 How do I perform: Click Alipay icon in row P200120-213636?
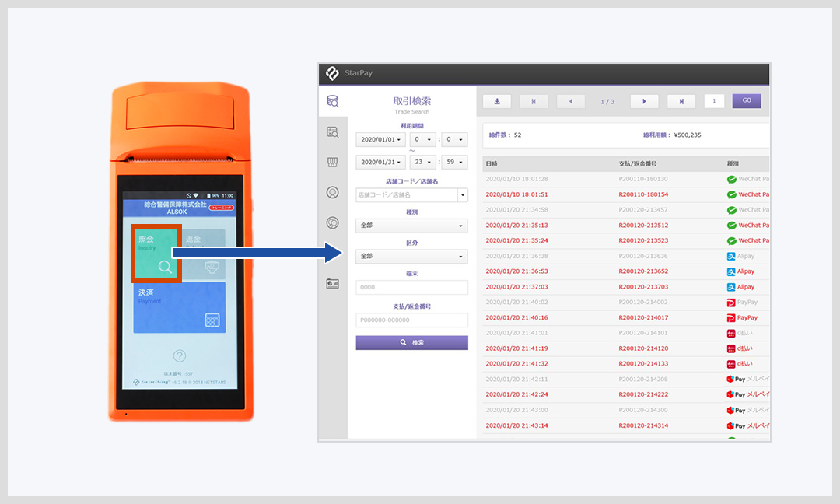(731, 256)
